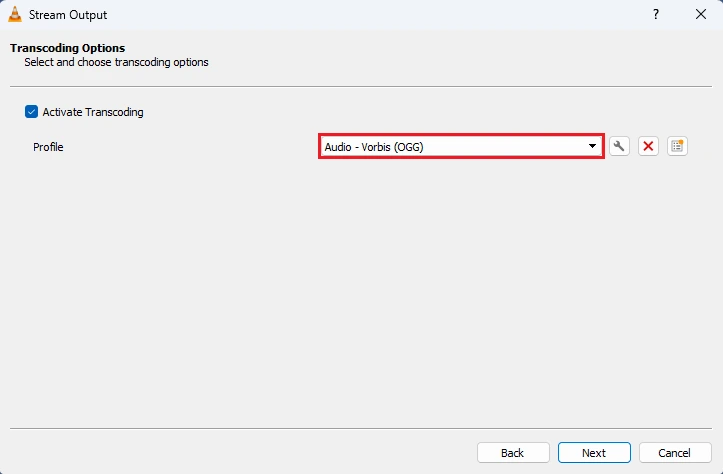Create a new profile with the list icon
Image resolution: width=723 pixels, height=474 pixels.
click(x=677, y=147)
